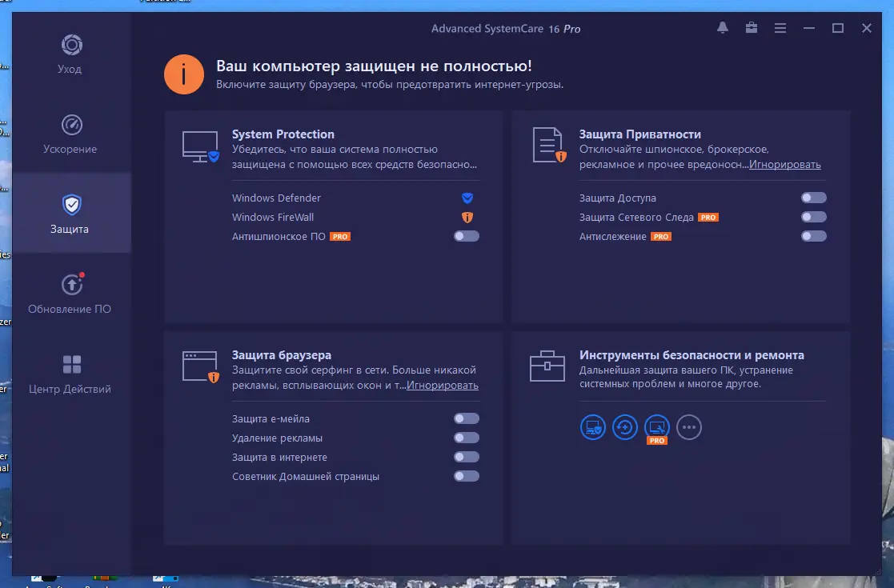Viewport: 894px width, 588px height.
Task: Click the Windows FireWall label
Action: (273, 217)
